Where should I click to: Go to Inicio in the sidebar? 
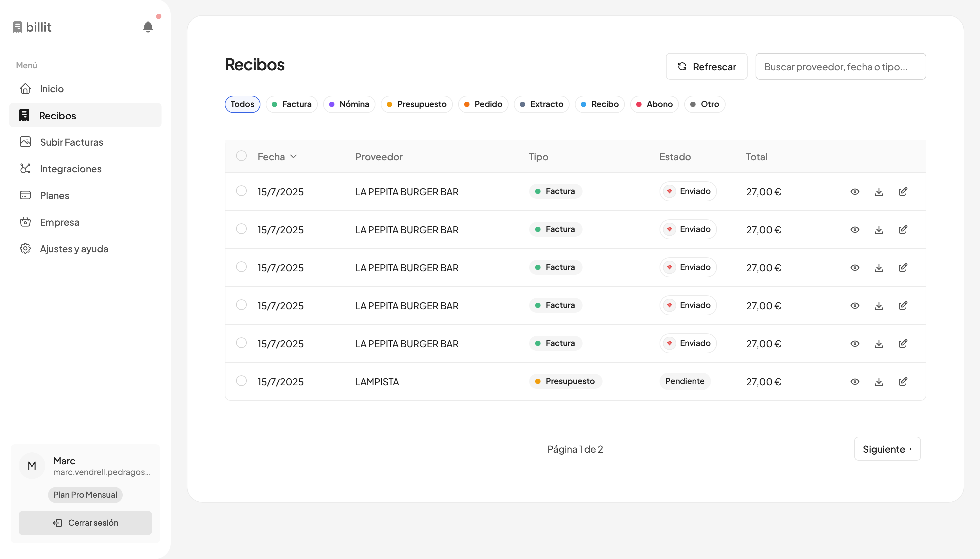[x=85, y=89]
